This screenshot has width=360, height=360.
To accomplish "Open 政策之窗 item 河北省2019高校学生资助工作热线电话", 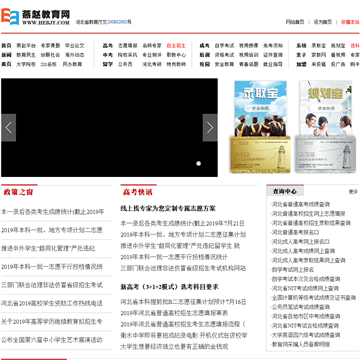I will pos(52,304).
